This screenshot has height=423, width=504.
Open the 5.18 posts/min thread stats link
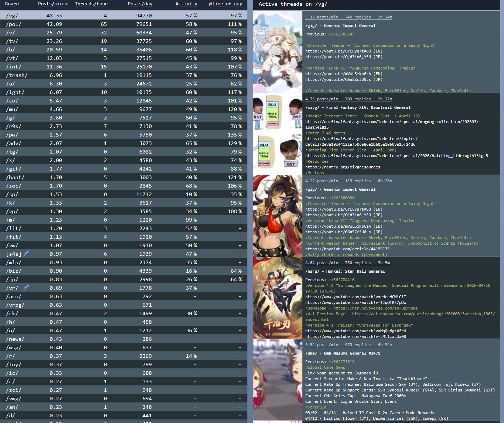pyautogui.click(x=349, y=17)
